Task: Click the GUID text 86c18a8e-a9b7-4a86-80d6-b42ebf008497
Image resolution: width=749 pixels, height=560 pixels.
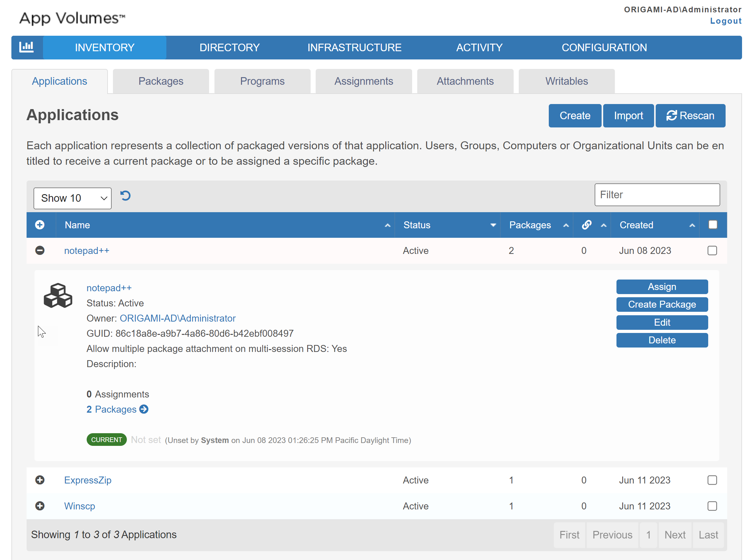Action: [x=205, y=334]
